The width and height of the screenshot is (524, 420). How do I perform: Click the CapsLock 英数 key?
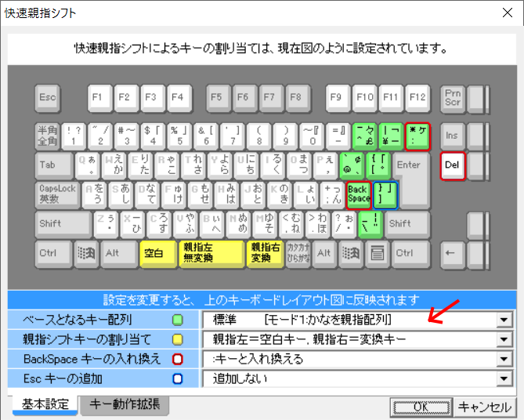[x=56, y=194]
